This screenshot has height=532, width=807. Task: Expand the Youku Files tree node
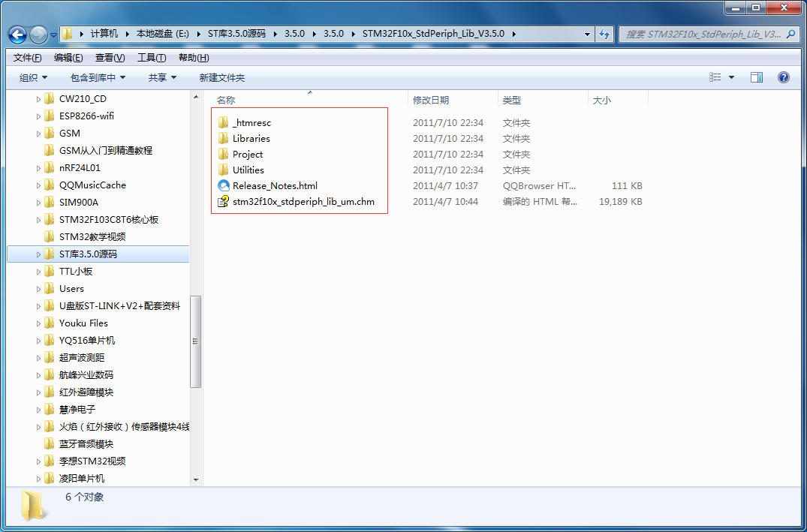click(38, 323)
